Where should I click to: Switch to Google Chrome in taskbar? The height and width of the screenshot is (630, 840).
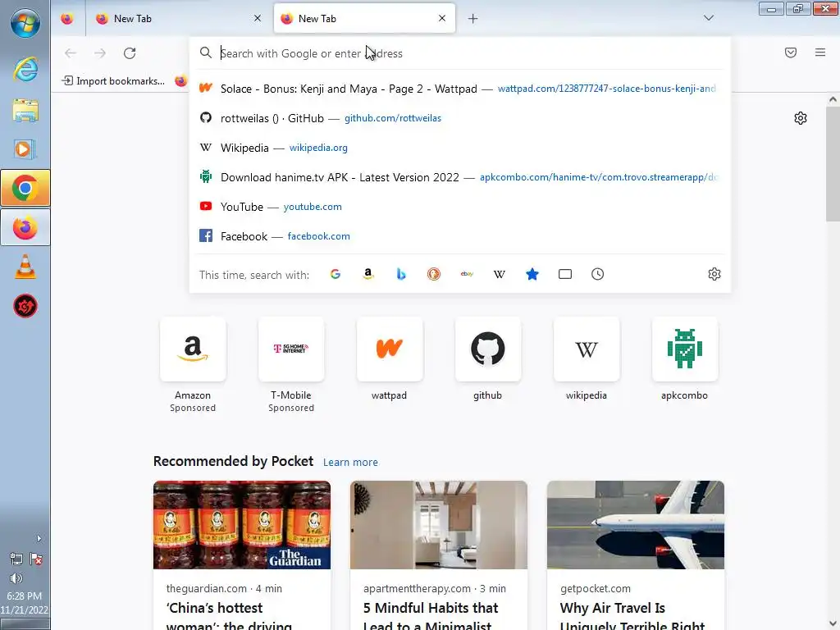coord(25,188)
